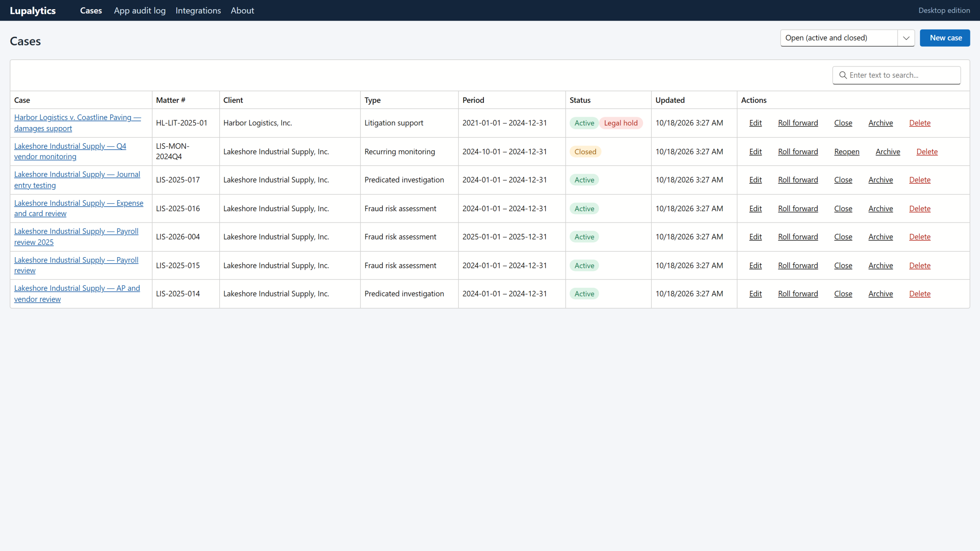
Task: Go to the Cases nav item
Action: coord(91,10)
